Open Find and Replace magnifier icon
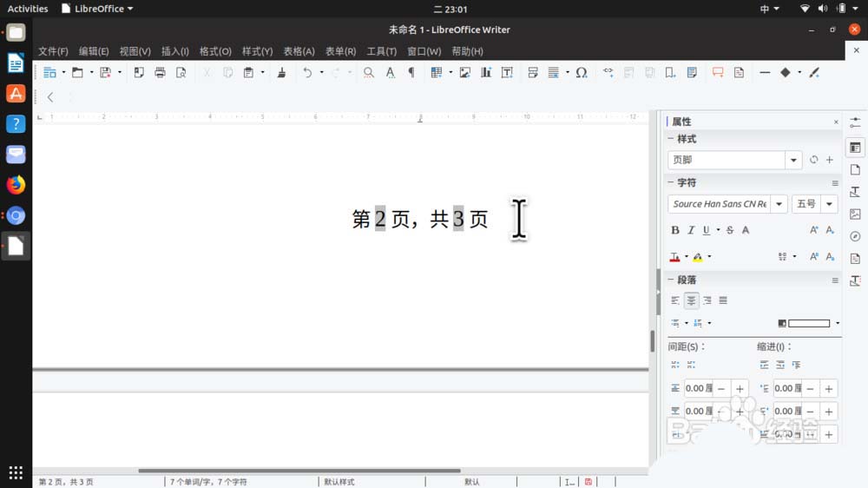The image size is (868, 488). [369, 73]
